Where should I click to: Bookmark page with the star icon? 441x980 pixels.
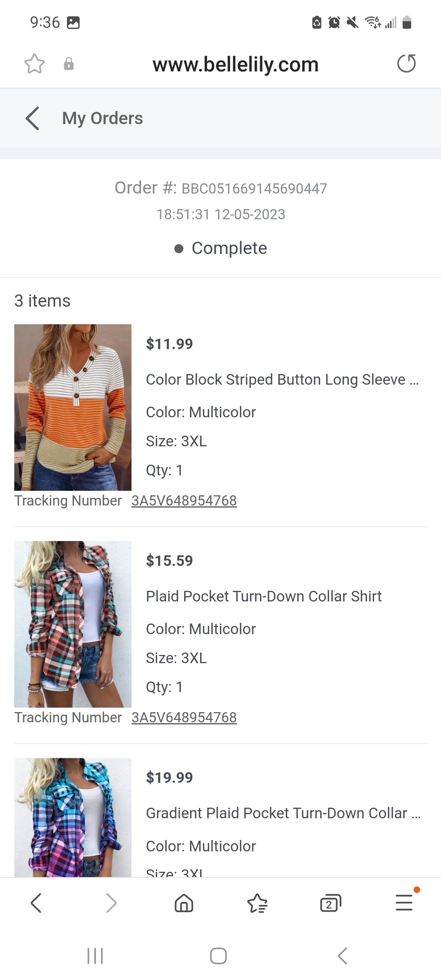click(34, 64)
